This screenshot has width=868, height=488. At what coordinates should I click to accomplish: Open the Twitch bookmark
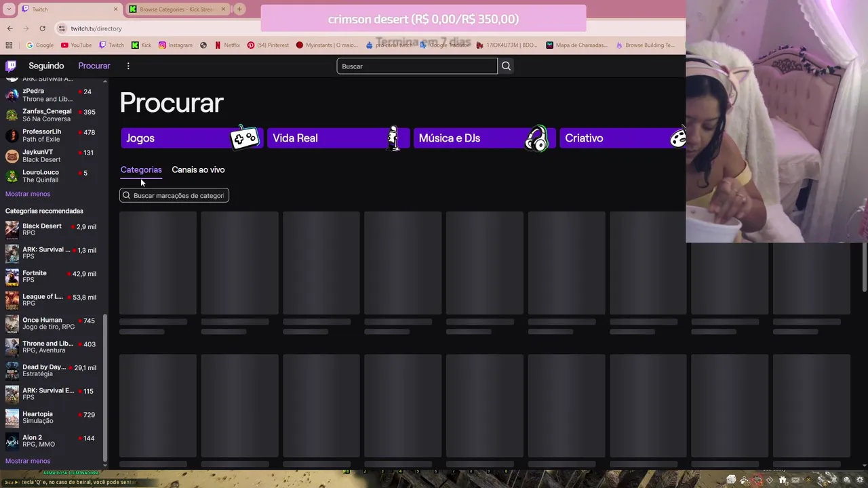point(111,45)
